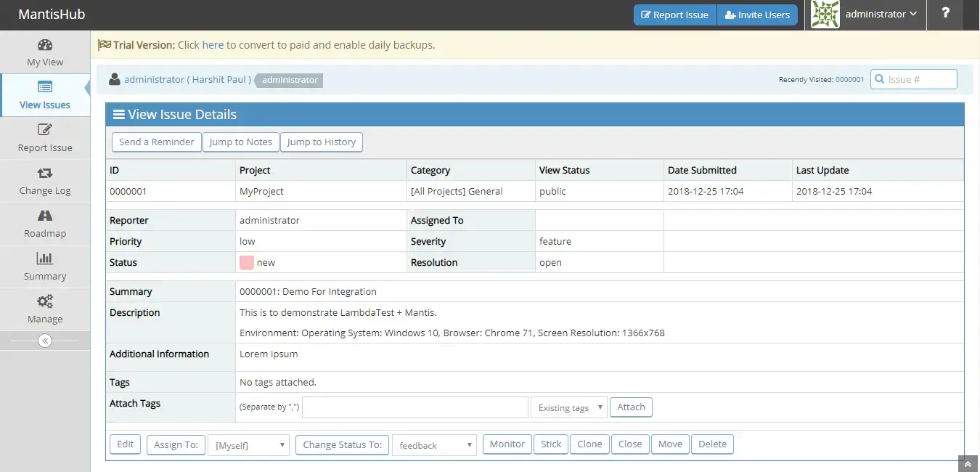Focus the Issue # search field
The width and height of the screenshot is (980, 472).
pos(920,79)
